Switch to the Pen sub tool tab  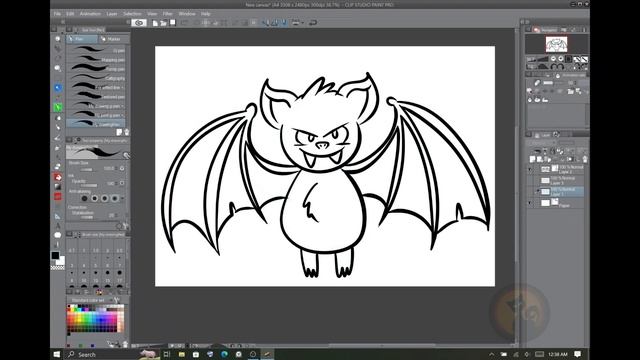click(82, 39)
